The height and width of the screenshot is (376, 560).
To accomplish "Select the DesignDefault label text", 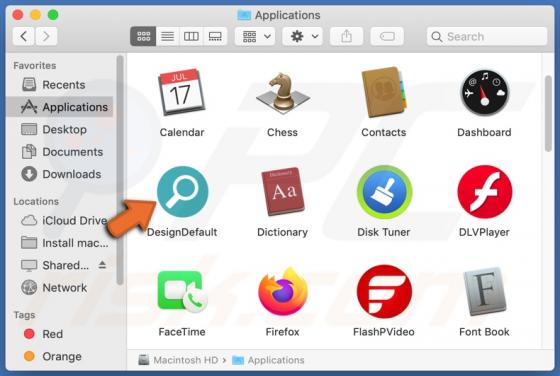I will point(182,232).
